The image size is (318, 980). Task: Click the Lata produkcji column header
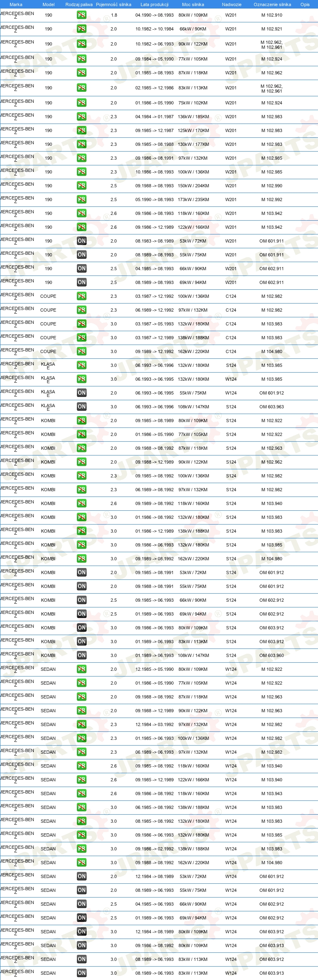155,4
